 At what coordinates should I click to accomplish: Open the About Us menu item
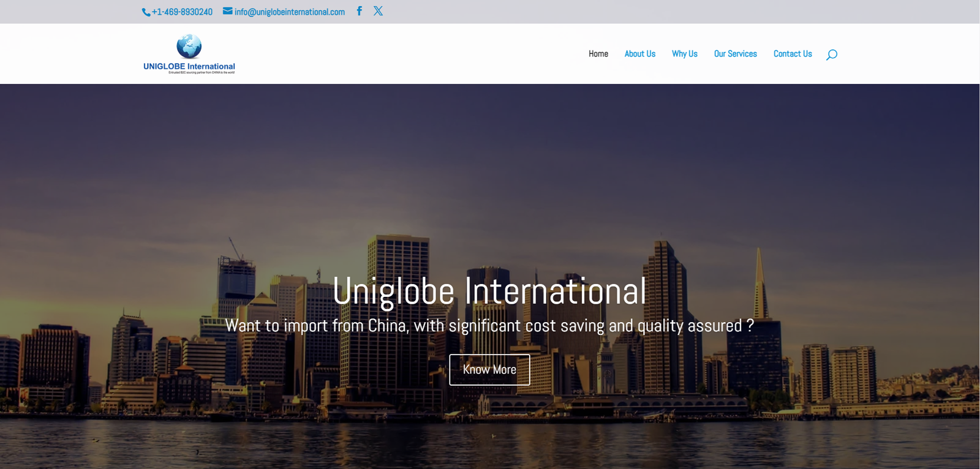pos(640,54)
